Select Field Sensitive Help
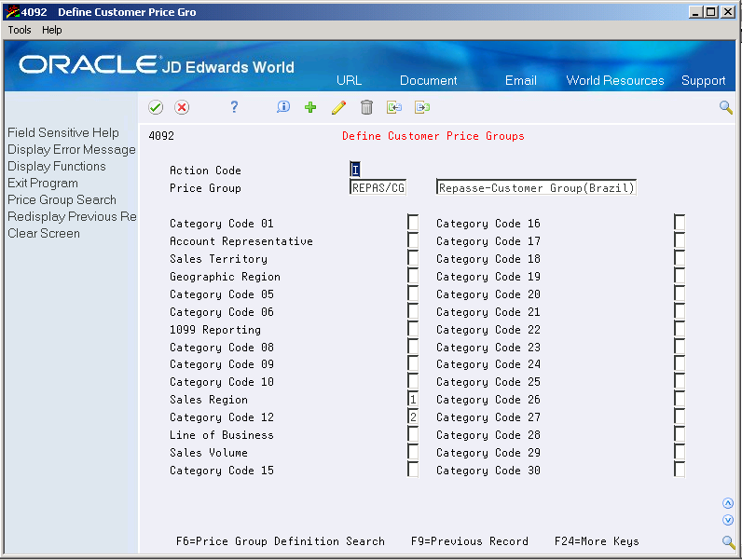The image size is (742, 560). [x=63, y=133]
